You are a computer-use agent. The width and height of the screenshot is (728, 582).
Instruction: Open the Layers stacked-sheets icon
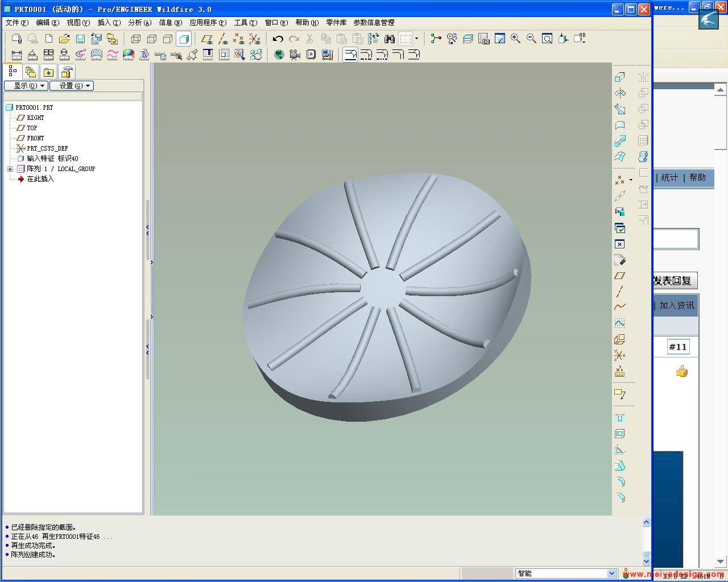tap(468, 39)
